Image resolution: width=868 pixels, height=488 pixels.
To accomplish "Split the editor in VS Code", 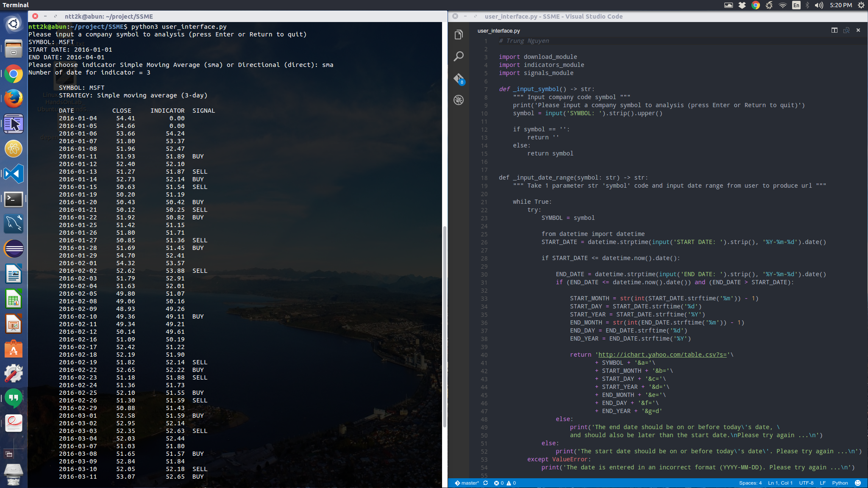I will point(834,30).
